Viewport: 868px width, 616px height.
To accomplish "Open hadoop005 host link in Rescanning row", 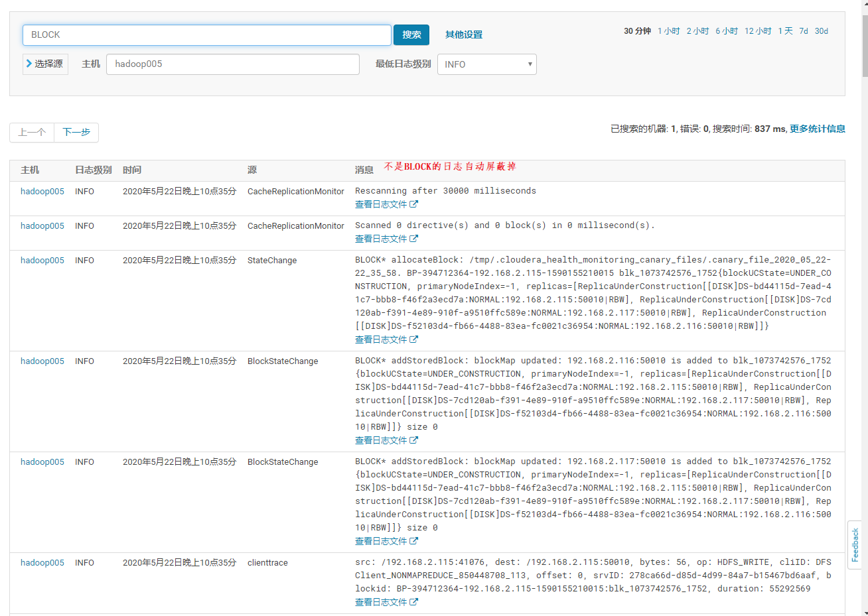I will (x=42, y=192).
